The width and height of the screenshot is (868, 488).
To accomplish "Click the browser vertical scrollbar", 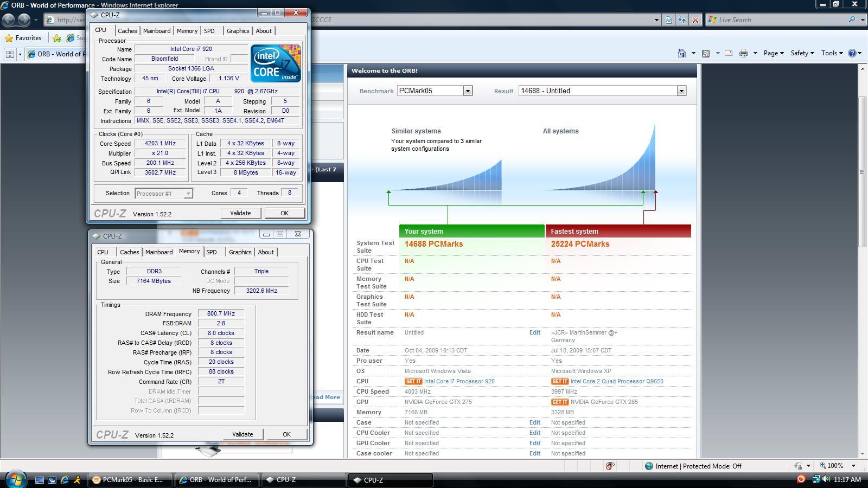I will pyautogui.click(x=862, y=171).
